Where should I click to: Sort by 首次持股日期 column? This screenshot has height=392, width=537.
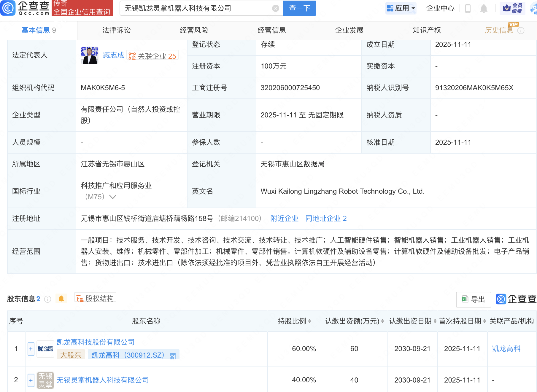[x=484, y=321]
